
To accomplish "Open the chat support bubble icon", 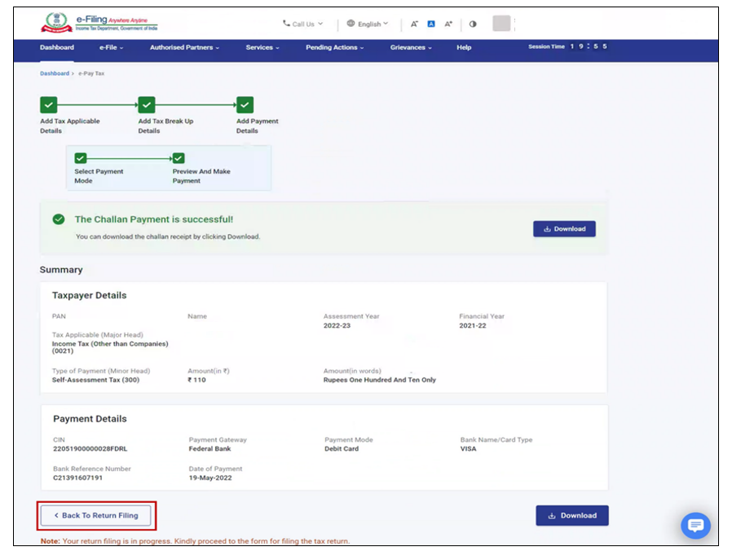I will pyautogui.click(x=695, y=526).
